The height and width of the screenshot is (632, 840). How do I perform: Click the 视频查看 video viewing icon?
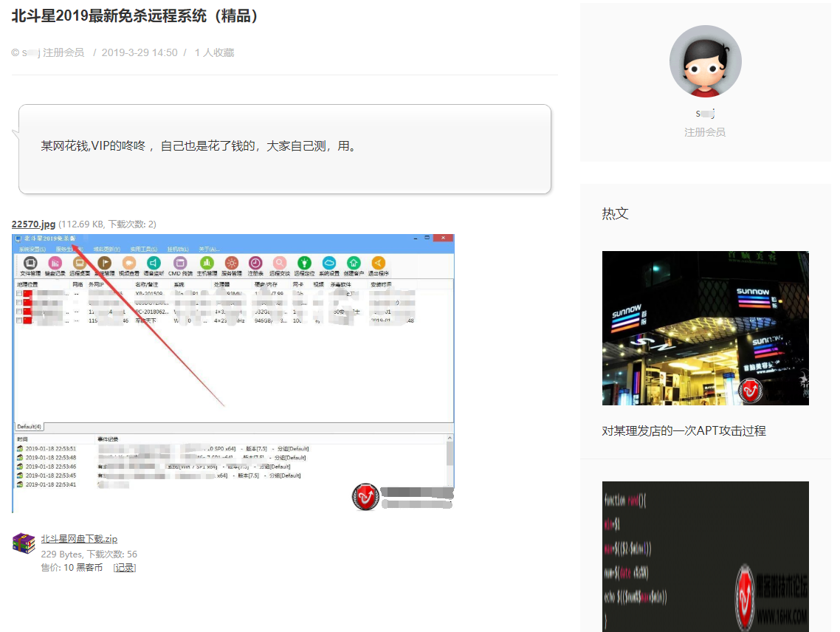[x=131, y=262]
